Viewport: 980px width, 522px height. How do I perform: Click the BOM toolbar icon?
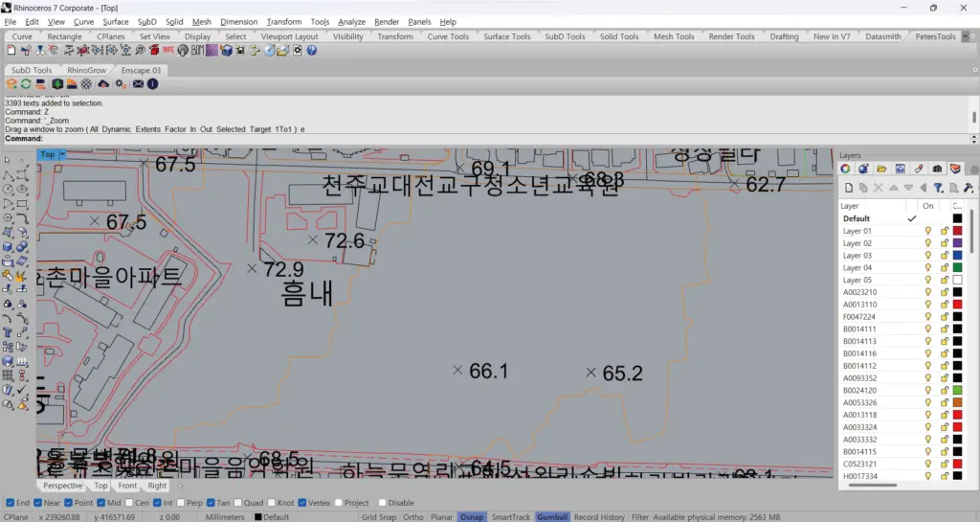tap(197, 50)
